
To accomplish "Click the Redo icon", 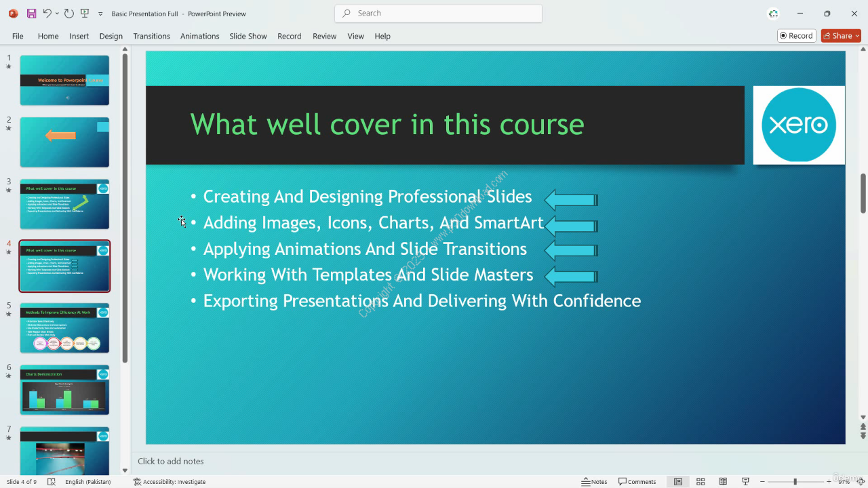I will tap(69, 14).
